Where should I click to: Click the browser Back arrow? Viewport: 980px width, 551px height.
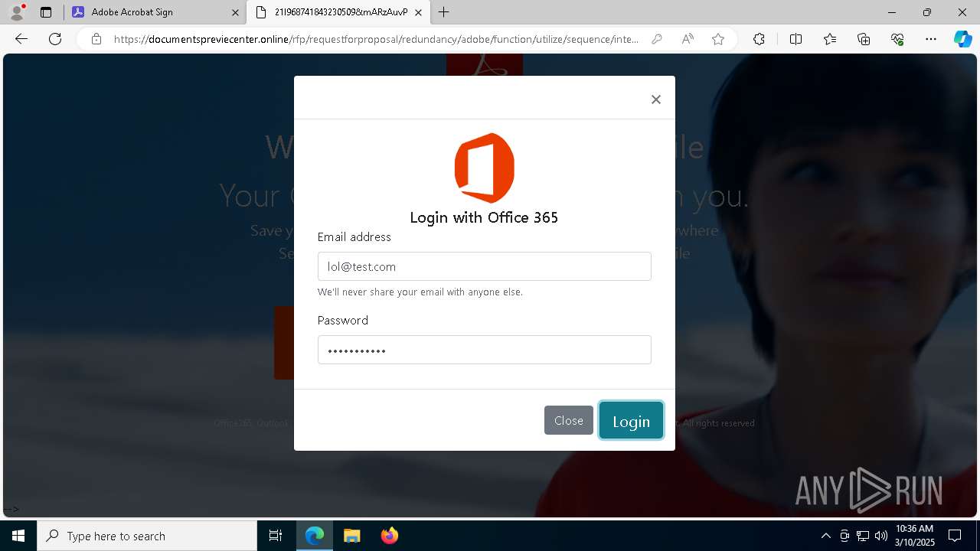click(21, 39)
